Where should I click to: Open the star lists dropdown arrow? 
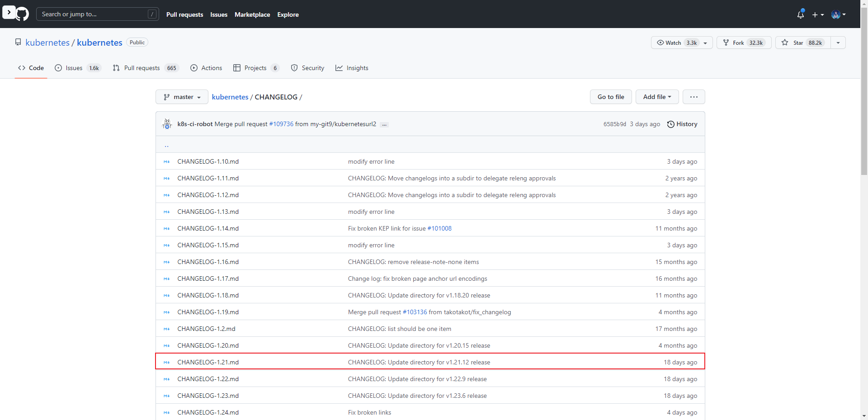(x=838, y=42)
